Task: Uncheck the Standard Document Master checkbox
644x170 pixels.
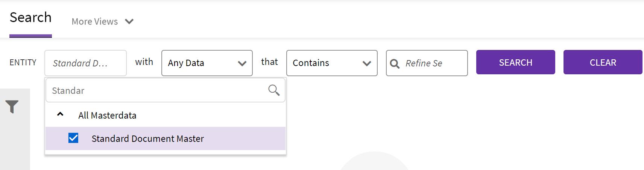Action: 73,138
